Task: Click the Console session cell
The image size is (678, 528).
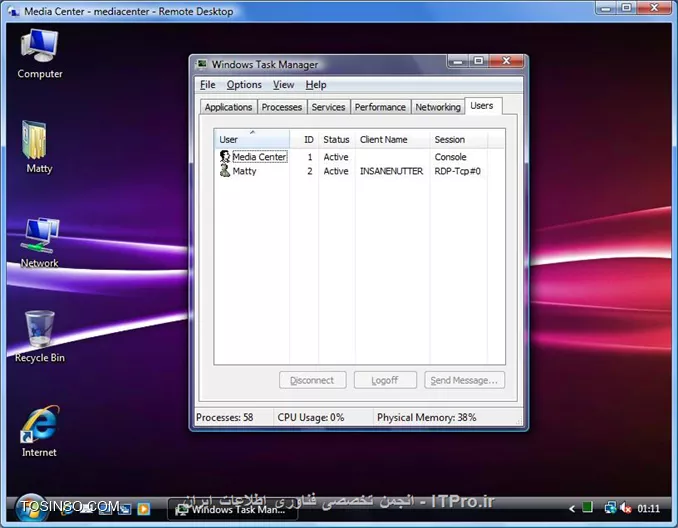Action: (x=450, y=157)
